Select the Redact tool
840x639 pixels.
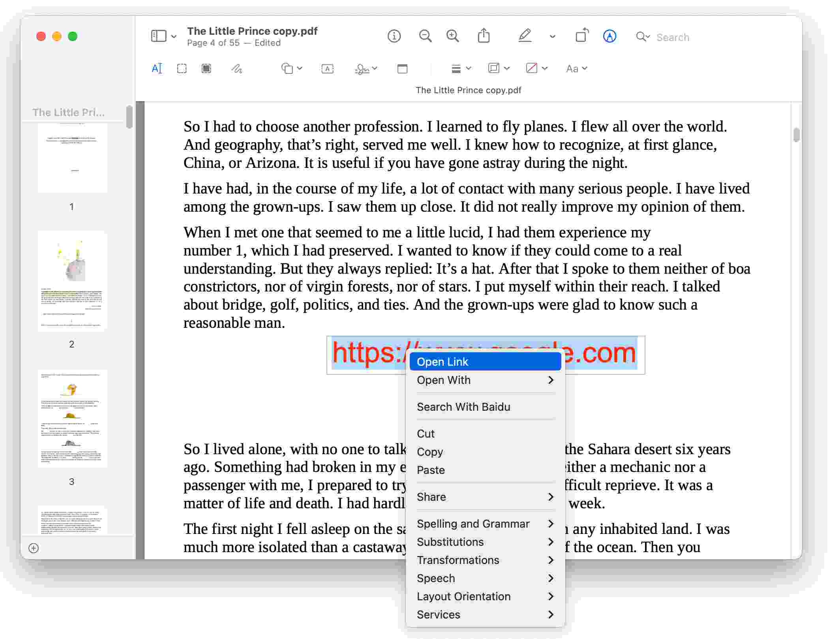pyautogui.click(x=206, y=68)
